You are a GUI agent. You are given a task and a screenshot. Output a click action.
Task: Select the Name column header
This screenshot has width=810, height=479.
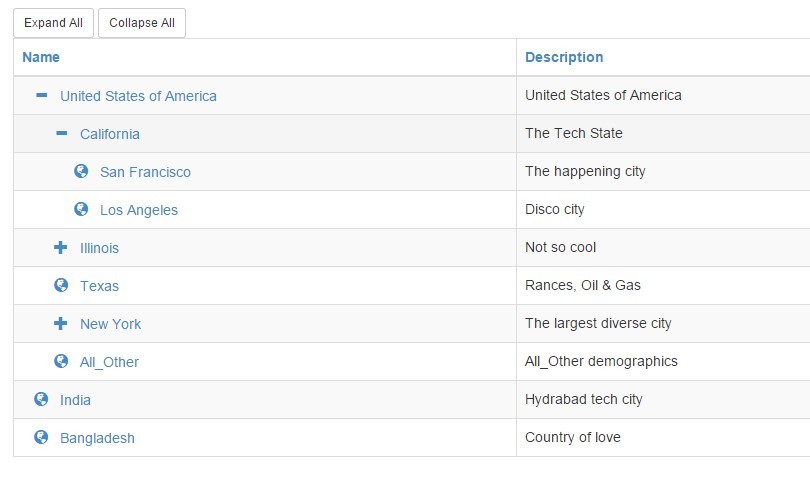(41, 57)
